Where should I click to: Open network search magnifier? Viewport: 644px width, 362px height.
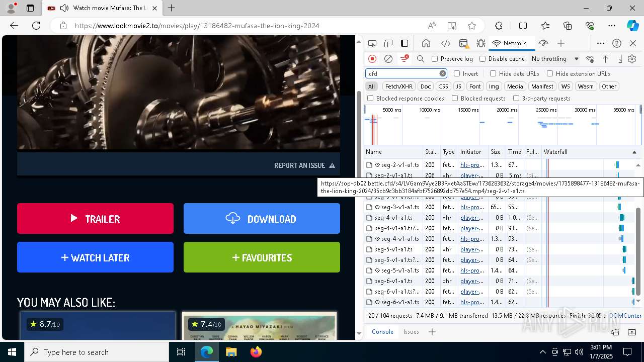(x=421, y=59)
